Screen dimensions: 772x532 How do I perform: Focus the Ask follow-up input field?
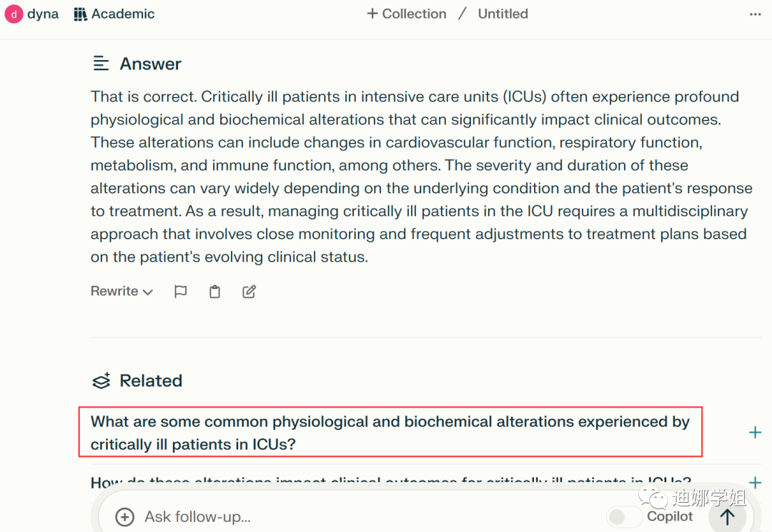(x=357, y=517)
